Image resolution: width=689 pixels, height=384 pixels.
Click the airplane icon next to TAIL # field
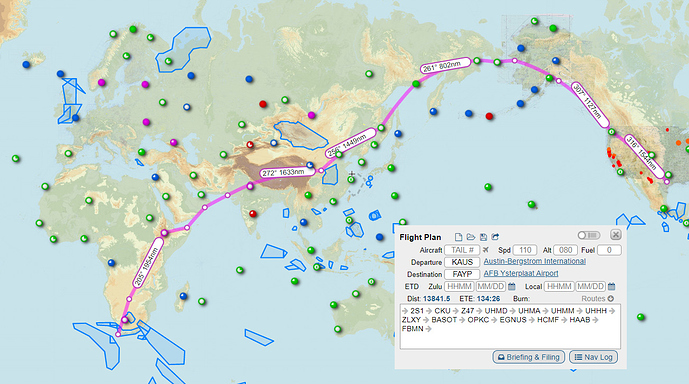tap(486, 250)
